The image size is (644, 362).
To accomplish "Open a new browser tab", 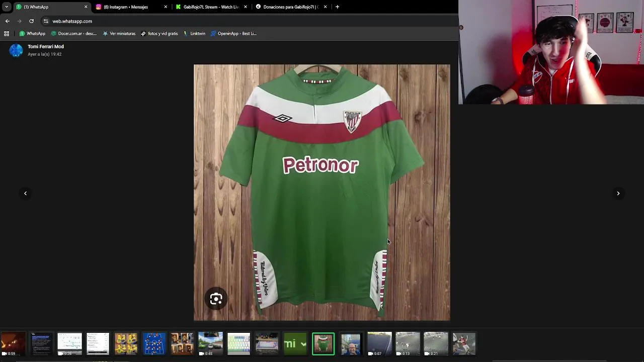I will 337,7.
